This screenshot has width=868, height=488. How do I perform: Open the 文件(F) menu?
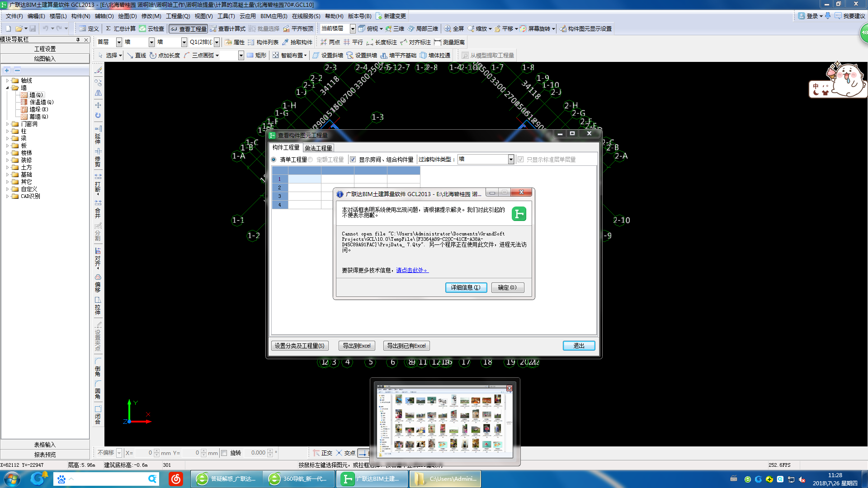(x=14, y=16)
